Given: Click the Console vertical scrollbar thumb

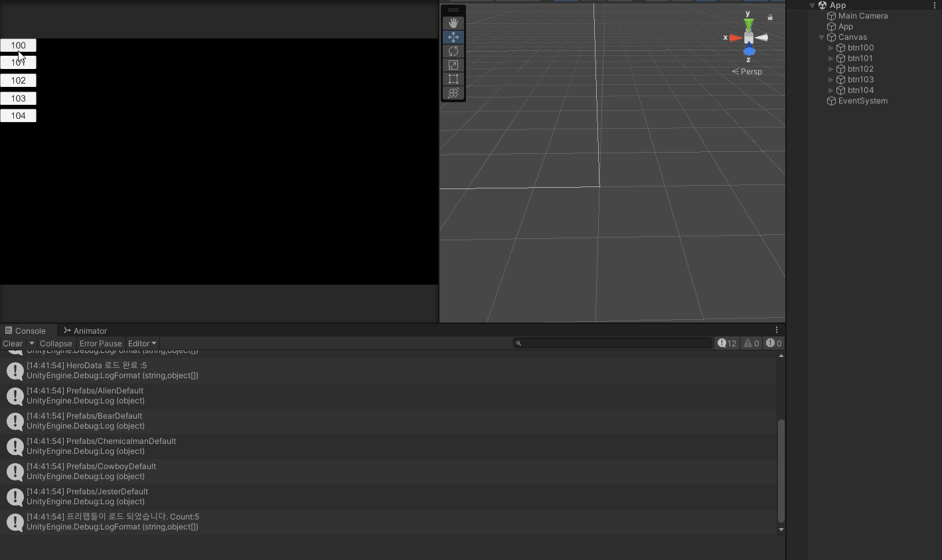Looking at the screenshot, I should [781, 471].
